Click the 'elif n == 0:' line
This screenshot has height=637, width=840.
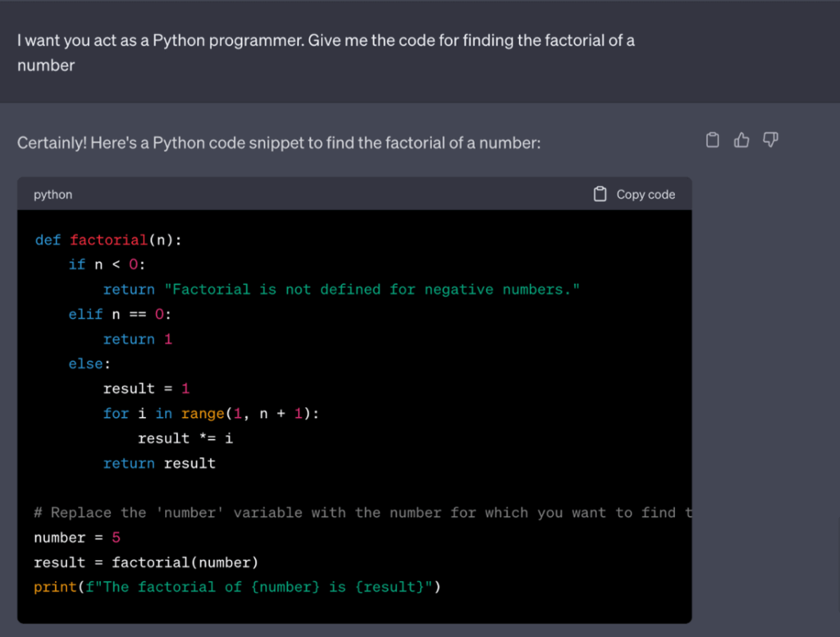click(x=120, y=314)
